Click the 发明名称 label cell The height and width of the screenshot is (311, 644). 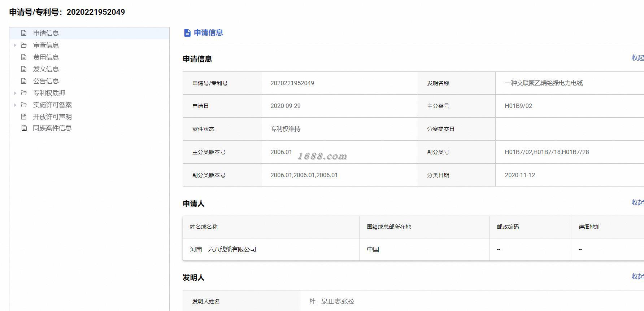pyautogui.click(x=457, y=83)
